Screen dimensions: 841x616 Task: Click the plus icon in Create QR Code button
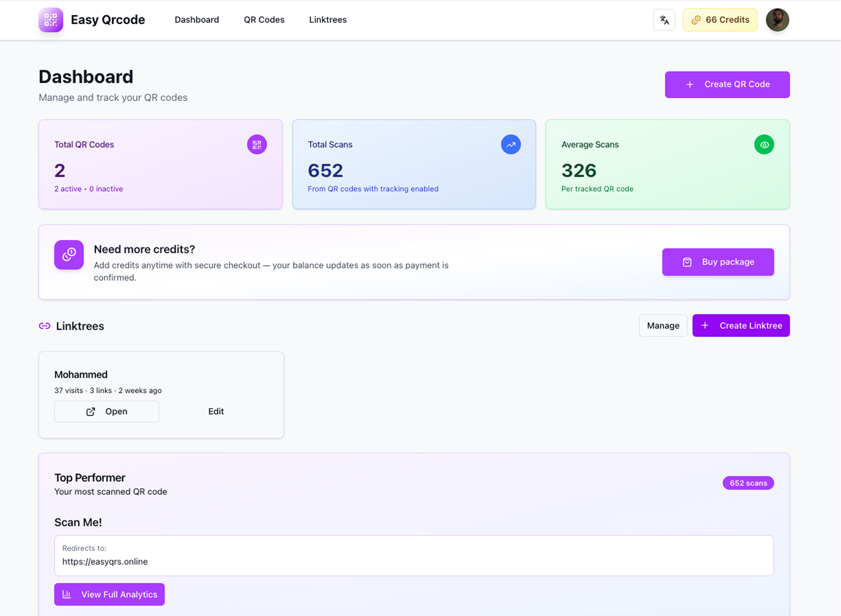pyautogui.click(x=690, y=85)
